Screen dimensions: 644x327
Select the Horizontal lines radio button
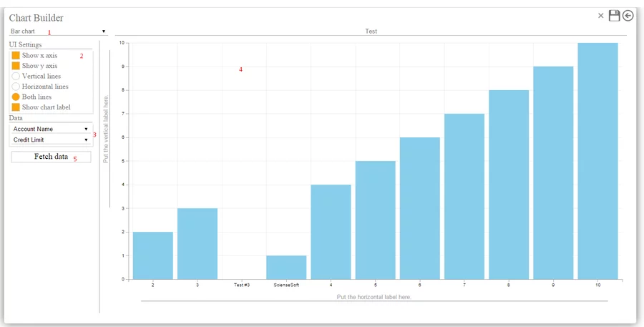point(16,87)
